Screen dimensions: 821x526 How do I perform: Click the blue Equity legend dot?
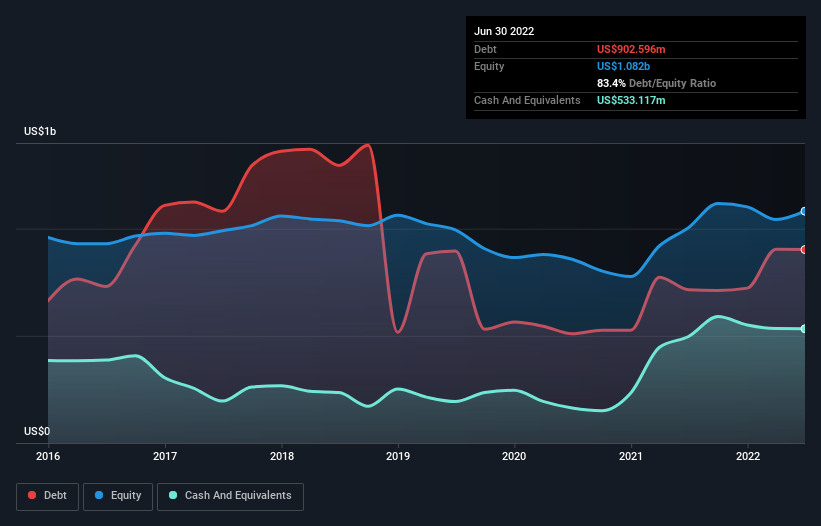[99, 495]
